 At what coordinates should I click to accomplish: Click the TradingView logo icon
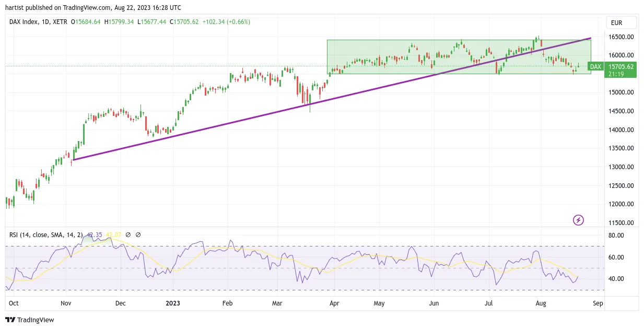(10, 320)
